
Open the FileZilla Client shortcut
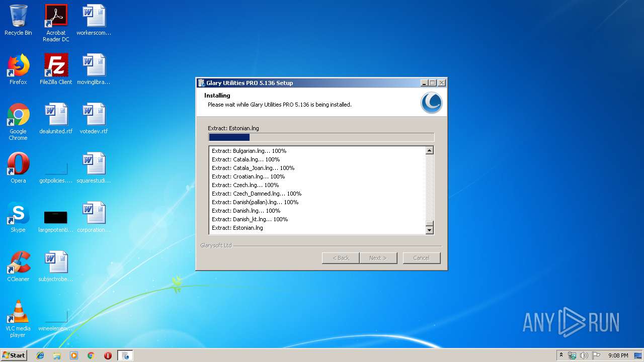tap(56, 69)
